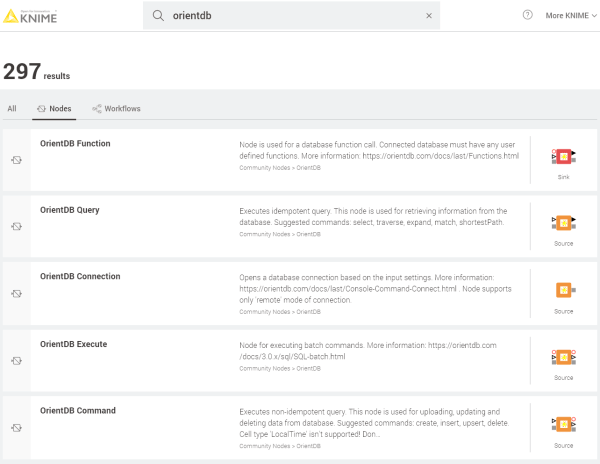
Task: Click the 297 results count
Action: click(x=36, y=72)
